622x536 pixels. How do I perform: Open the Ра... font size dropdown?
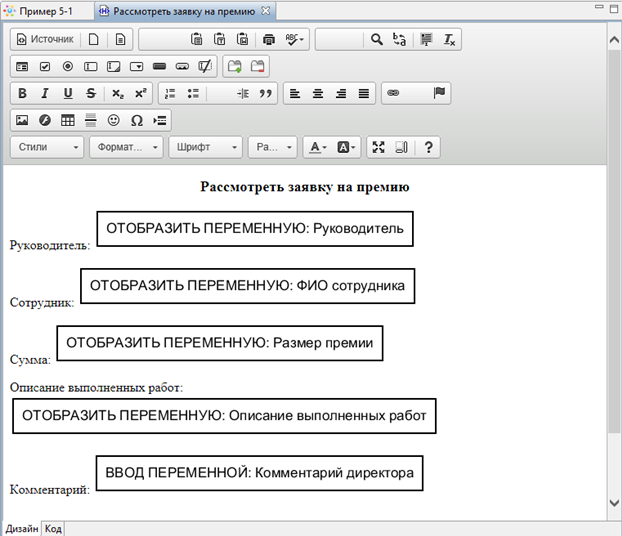273,147
